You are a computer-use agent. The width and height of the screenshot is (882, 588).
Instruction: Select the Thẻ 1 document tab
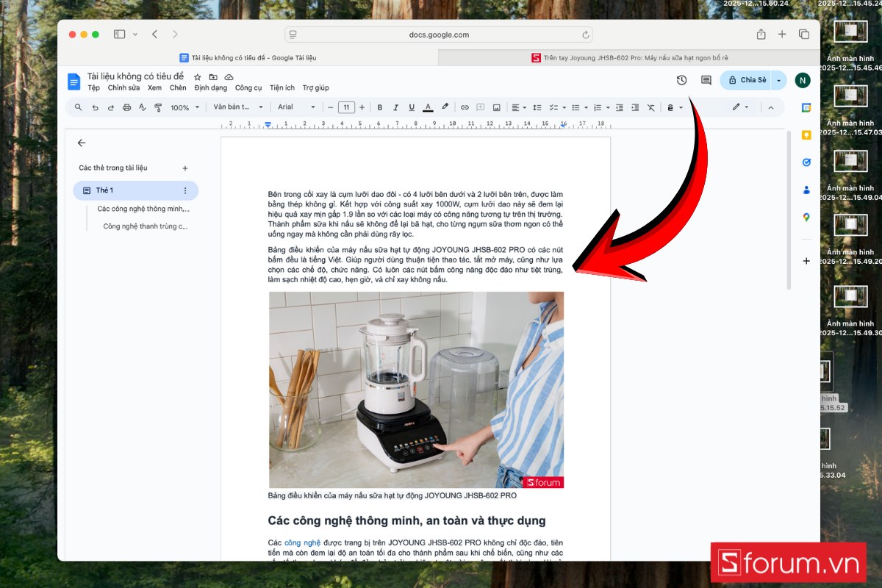pyautogui.click(x=135, y=190)
